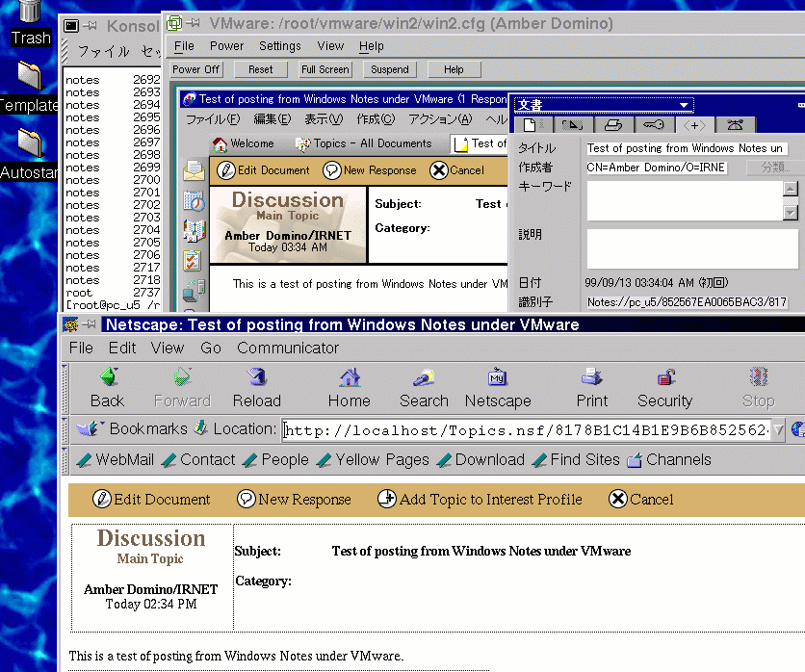Open the Security info icon in Netscape
This screenshot has height=672, width=805.
(x=666, y=377)
